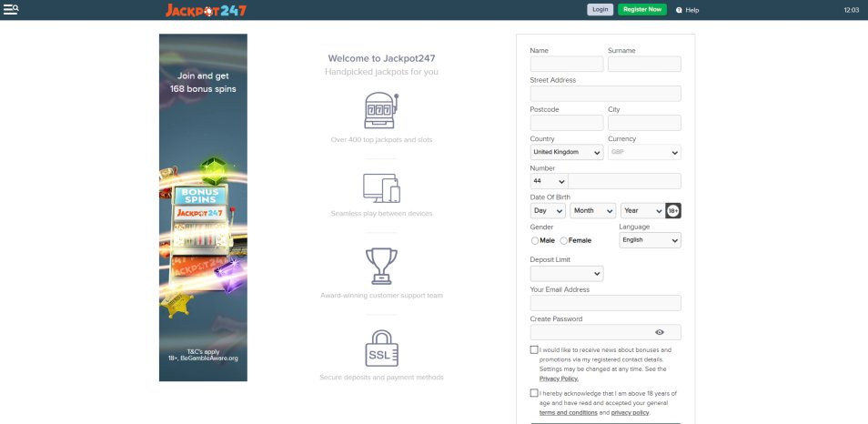Click the Login button
This screenshot has height=424, width=868.
click(x=601, y=9)
